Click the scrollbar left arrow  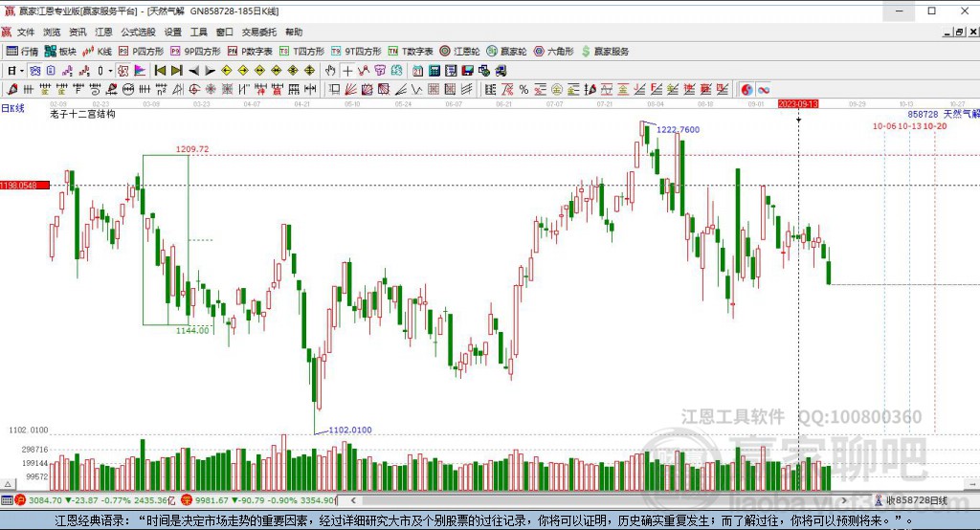coord(353,500)
